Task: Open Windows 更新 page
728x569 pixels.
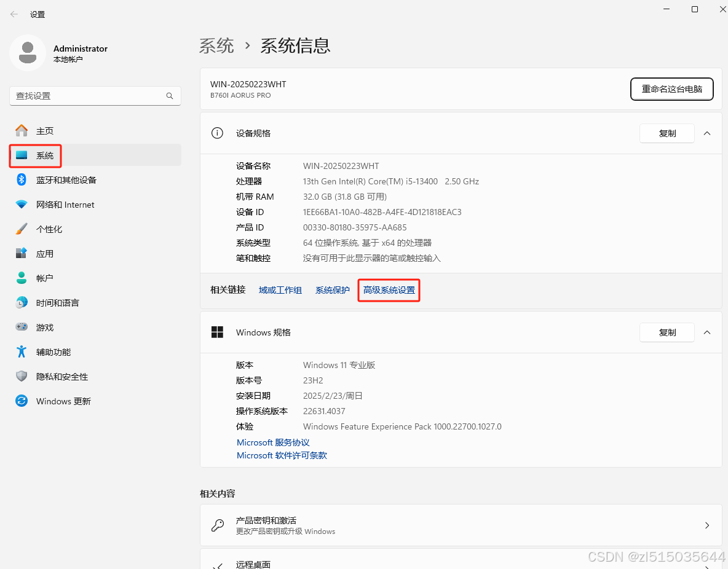Action: tap(95, 401)
